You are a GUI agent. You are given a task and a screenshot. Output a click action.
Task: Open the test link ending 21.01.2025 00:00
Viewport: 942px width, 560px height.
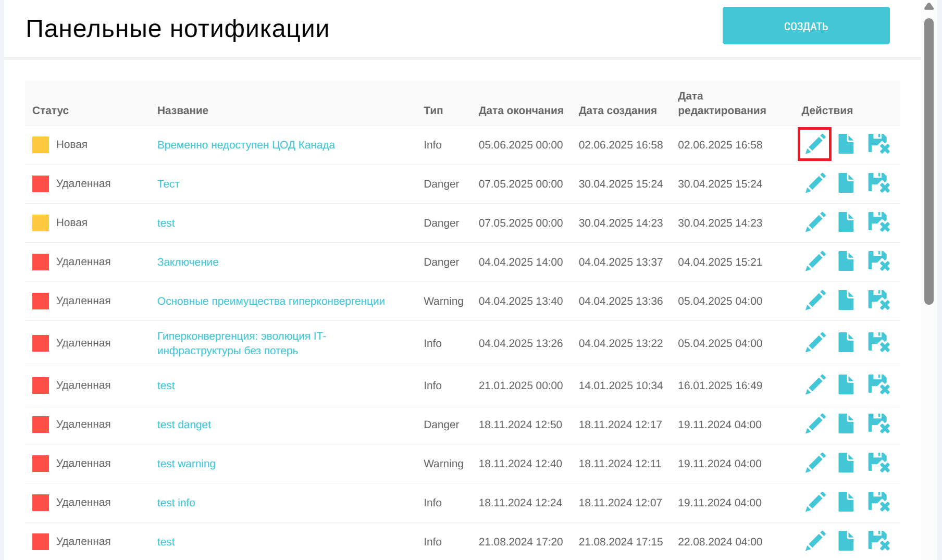(166, 385)
